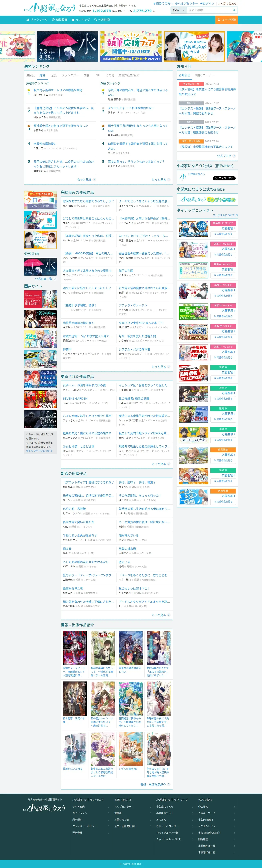Screen dimensions: 262x868
Task: Switch to the 注目度 ranking tab
Action: (x=30, y=75)
